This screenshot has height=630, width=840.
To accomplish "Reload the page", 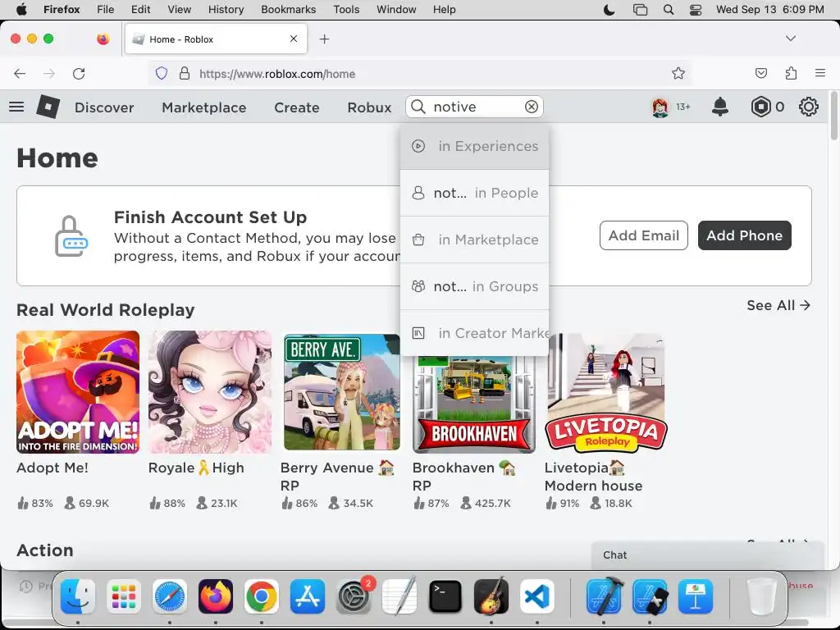I will (x=79, y=73).
